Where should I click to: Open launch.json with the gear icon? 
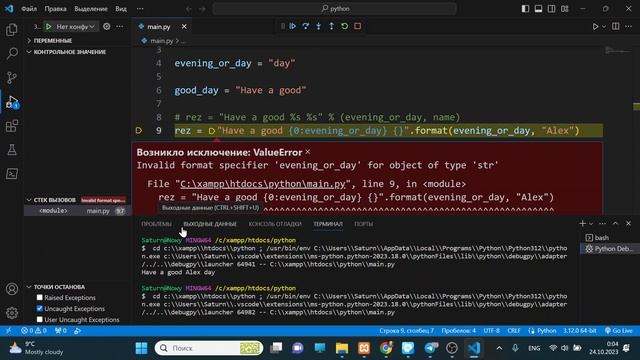click(x=107, y=27)
